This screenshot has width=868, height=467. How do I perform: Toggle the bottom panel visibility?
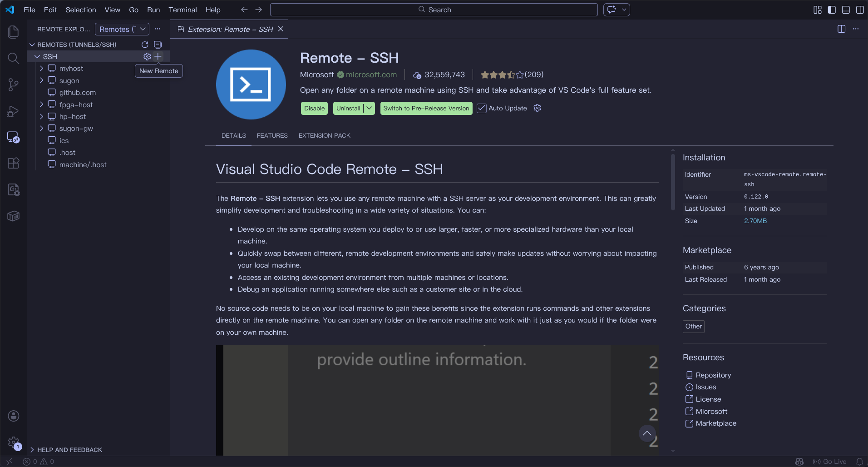tap(846, 10)
